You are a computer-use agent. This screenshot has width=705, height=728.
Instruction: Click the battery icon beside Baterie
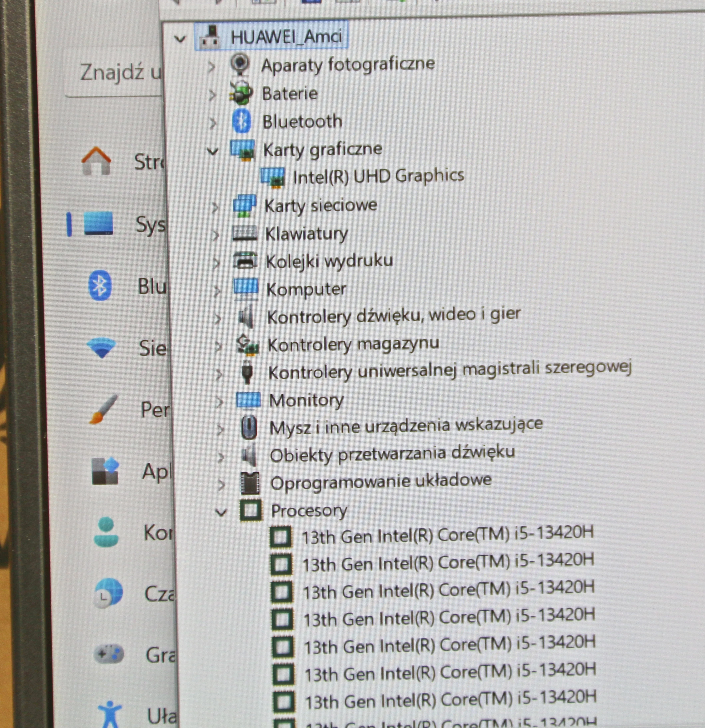coord(241,93)
